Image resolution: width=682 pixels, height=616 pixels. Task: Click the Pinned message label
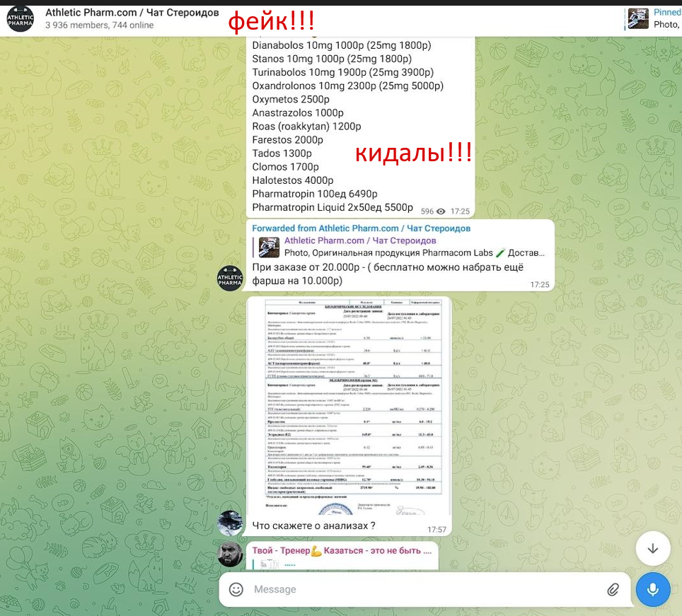(667, 12)
